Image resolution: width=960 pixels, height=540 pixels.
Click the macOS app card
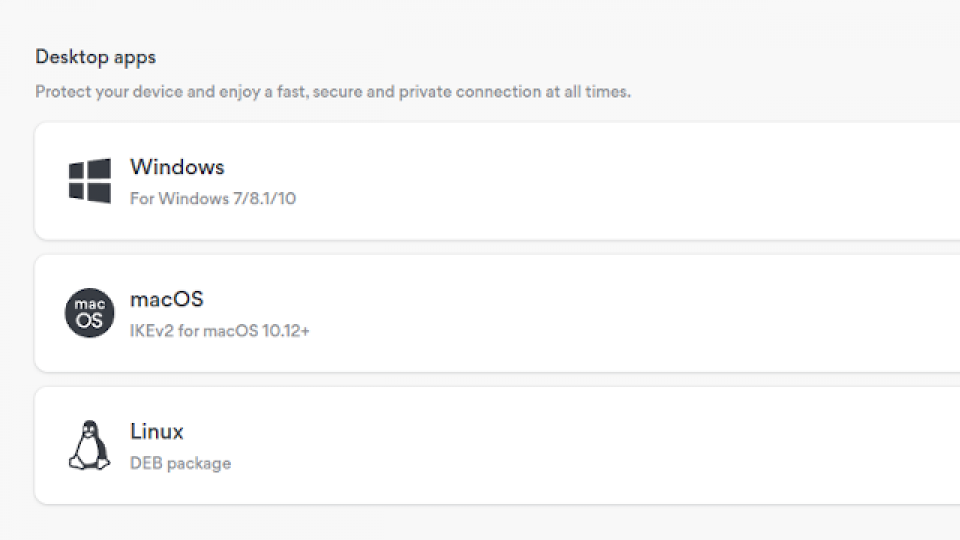coord(497,313)
